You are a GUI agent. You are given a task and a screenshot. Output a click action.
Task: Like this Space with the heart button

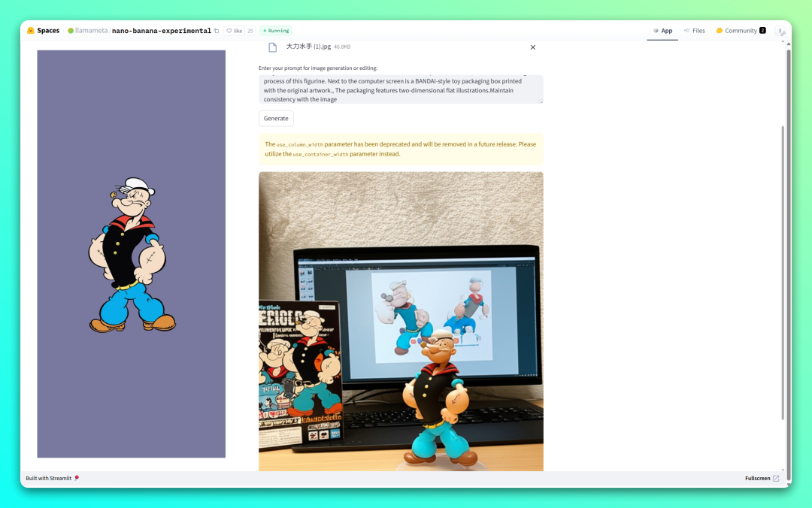click(234, 31)
